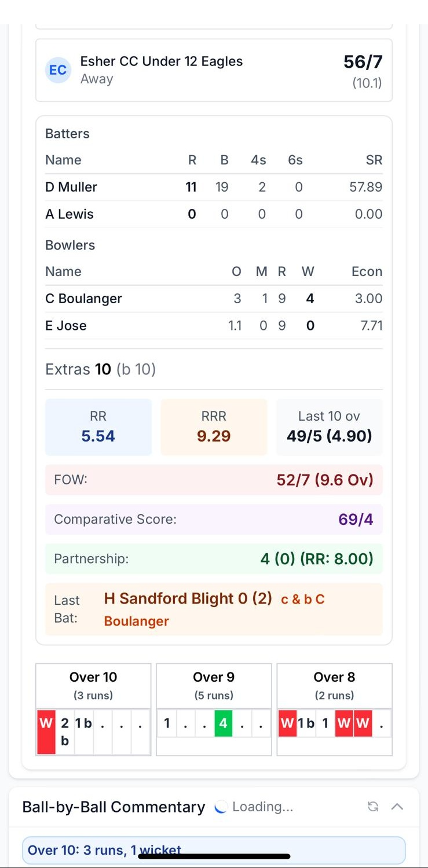Screen dimensions: 428x868
Task: Open the Over 8 header
Action: pos(334,685)
